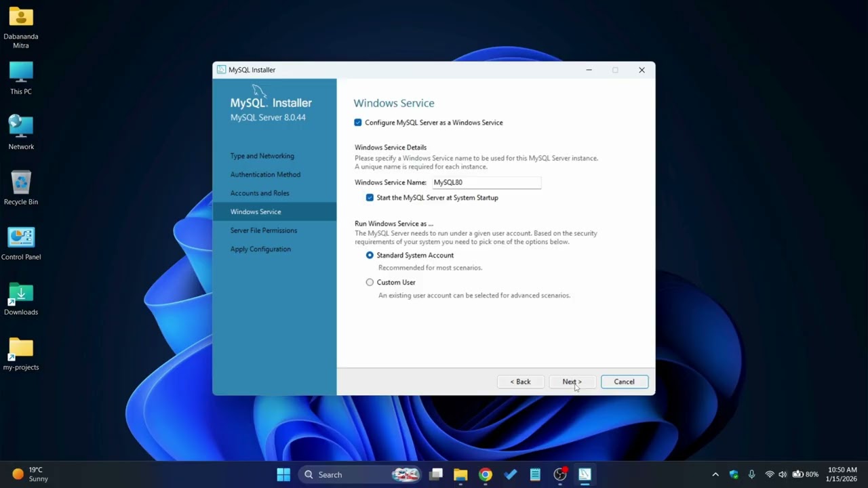Toggle Start the MySQL Server at System Startup
868x488 pixels.
370,198
